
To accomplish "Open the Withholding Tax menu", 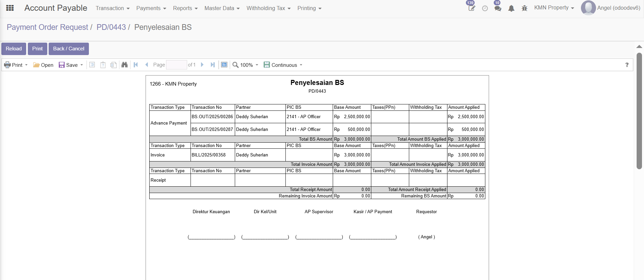I will 269,8.
